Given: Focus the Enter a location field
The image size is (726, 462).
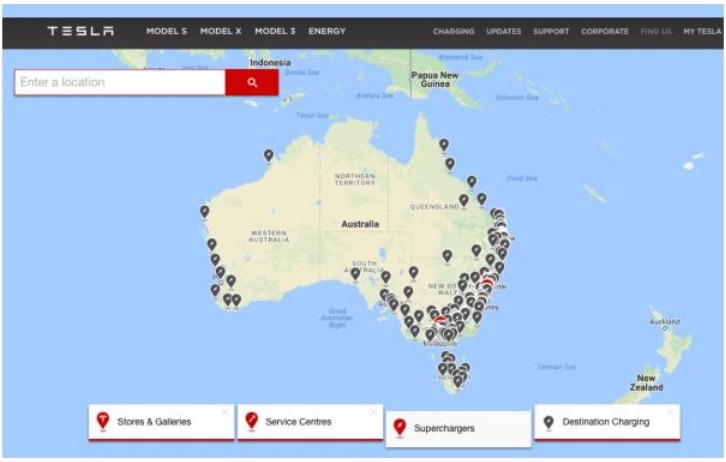Looking at the screenshot, I should click(120, 82).
